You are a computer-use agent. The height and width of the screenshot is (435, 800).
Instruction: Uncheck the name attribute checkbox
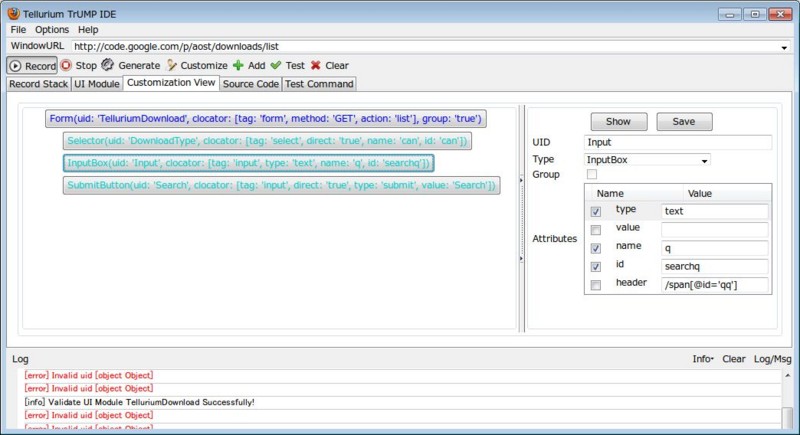pos(595,248)
